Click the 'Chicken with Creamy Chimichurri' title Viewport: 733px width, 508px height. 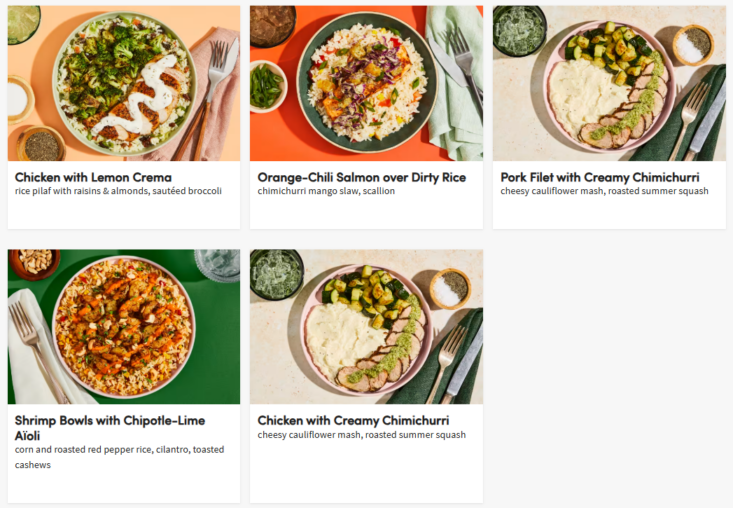(x=353, y=421)
